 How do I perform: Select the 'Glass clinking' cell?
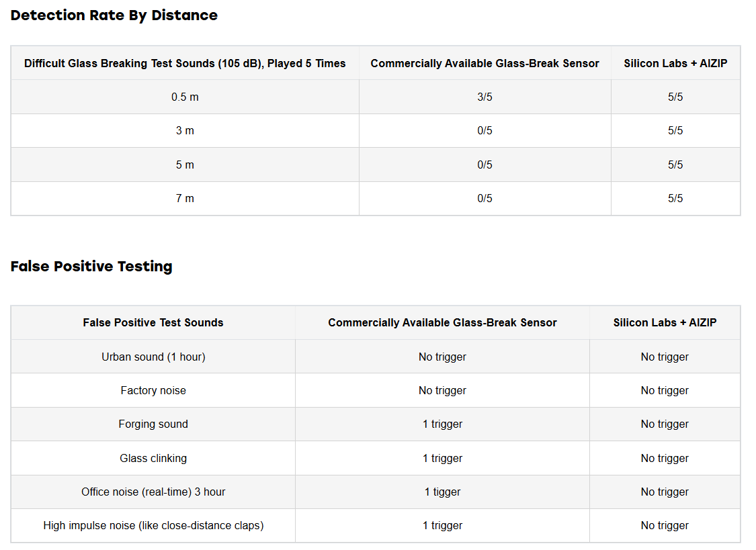[x=153, y=459]
